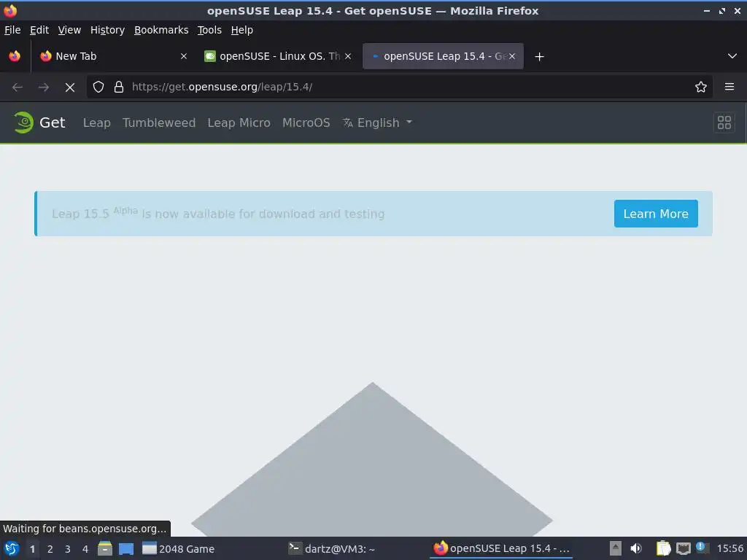
Task: Bookmark this page with star icon
Action: 701,87
